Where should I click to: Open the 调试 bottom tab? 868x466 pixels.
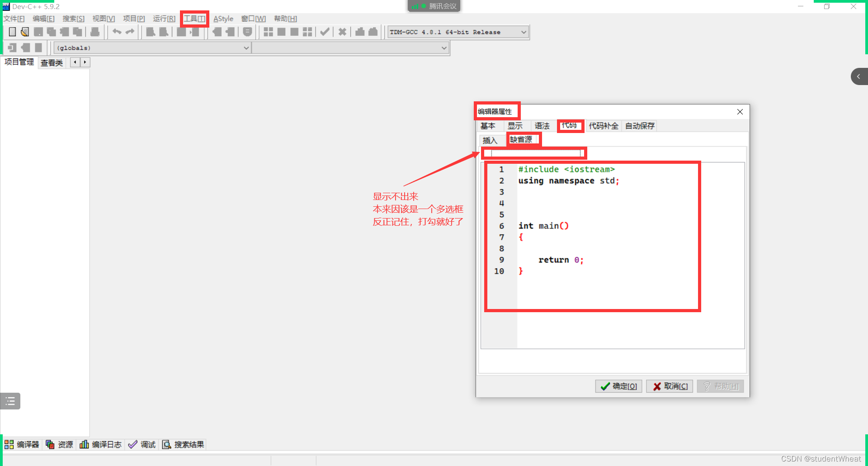(x=142, y=445)
